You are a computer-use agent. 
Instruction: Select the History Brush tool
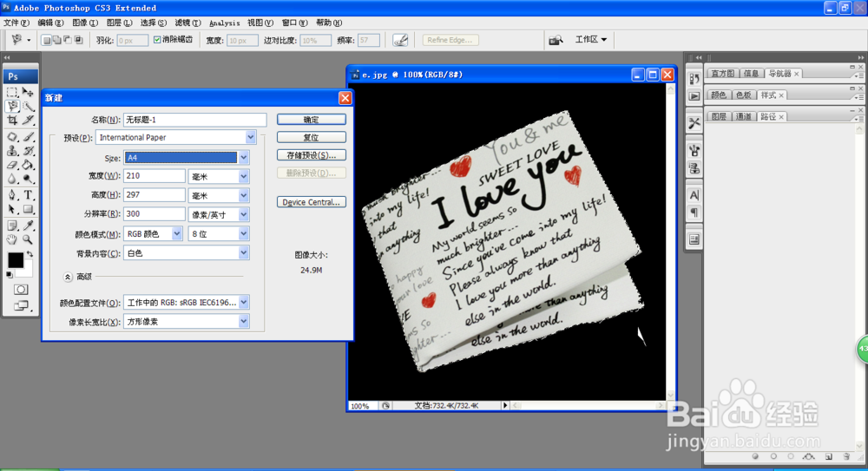[x=28, y=151]
